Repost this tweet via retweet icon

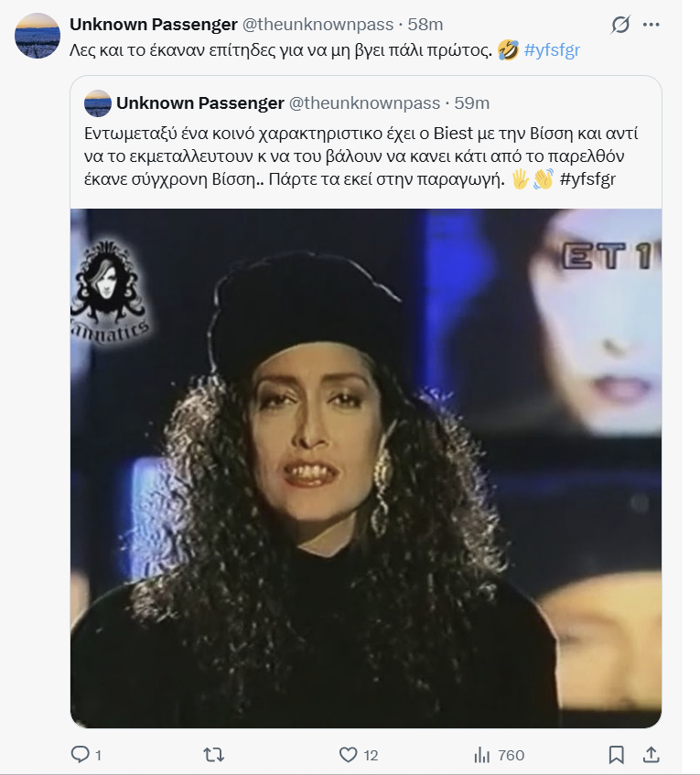[213, 755]
